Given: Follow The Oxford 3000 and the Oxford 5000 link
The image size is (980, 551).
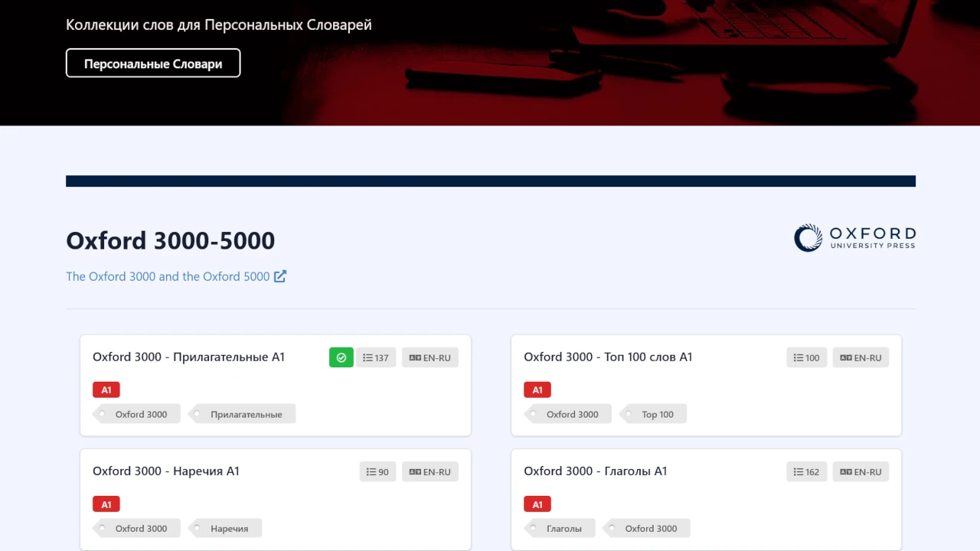Looking at the screenshot, I should [x=176, y=276].
